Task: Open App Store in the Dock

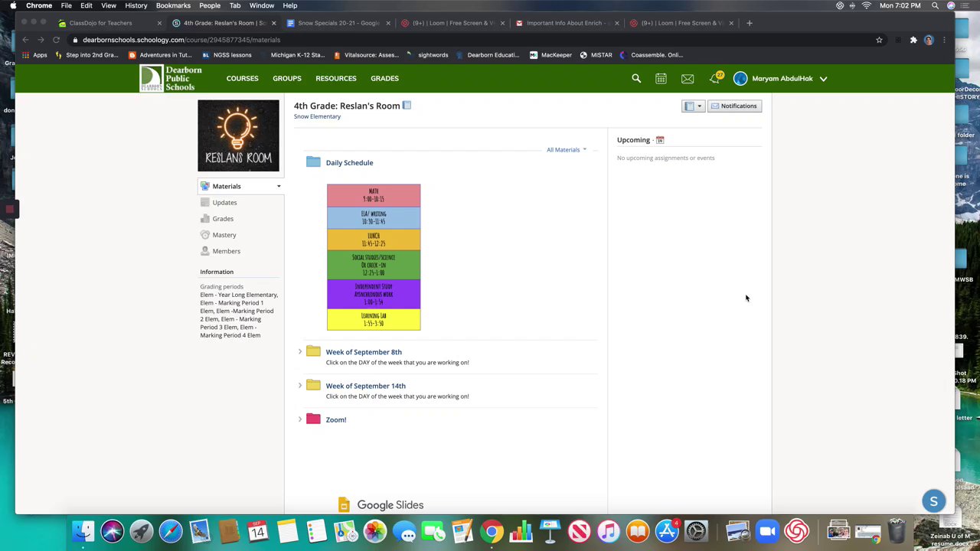Action: (667, 530)
